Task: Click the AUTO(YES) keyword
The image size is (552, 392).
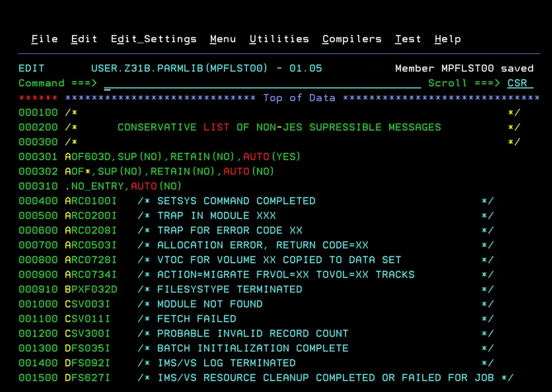Action: tap(271, 156)
